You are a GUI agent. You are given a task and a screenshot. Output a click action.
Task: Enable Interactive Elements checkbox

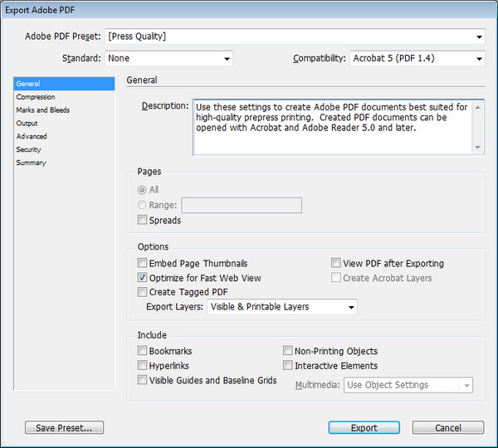tap(288, 365)
